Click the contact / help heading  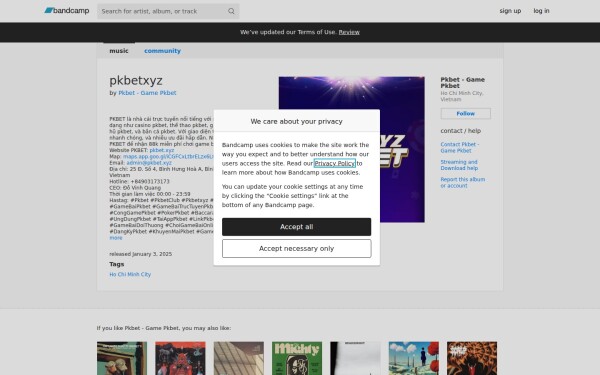tap(461, 131)
